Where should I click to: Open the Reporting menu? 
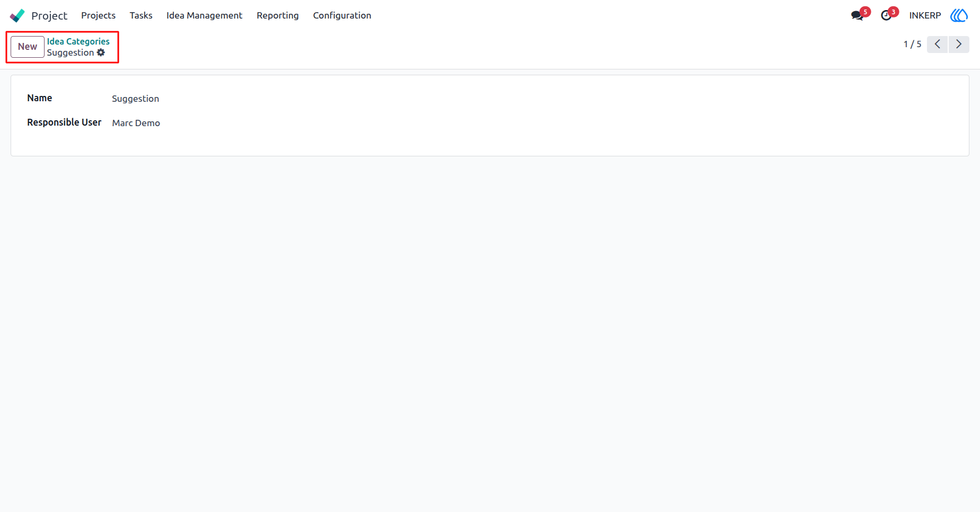pyautogui.click(x=278, y=15)
